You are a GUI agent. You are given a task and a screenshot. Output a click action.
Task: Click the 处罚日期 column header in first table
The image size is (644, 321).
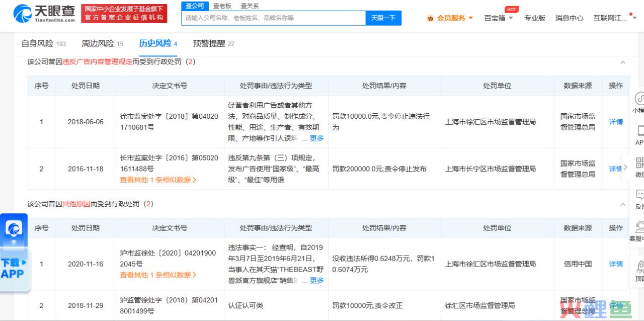86,86
